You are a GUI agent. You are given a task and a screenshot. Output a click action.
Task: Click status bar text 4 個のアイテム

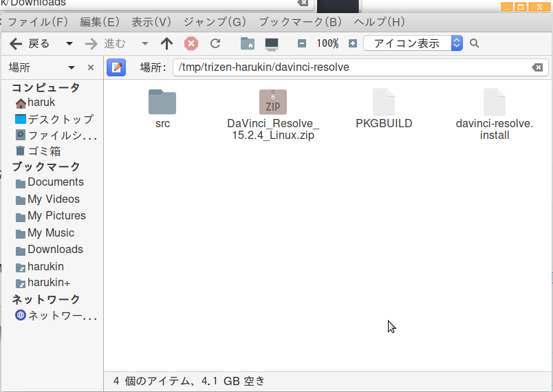(151, 381)
